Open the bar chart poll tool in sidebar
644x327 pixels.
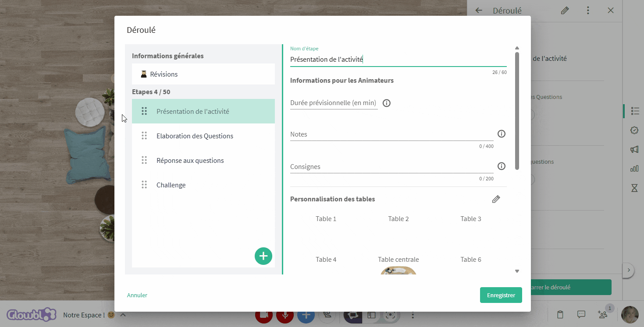634,169
